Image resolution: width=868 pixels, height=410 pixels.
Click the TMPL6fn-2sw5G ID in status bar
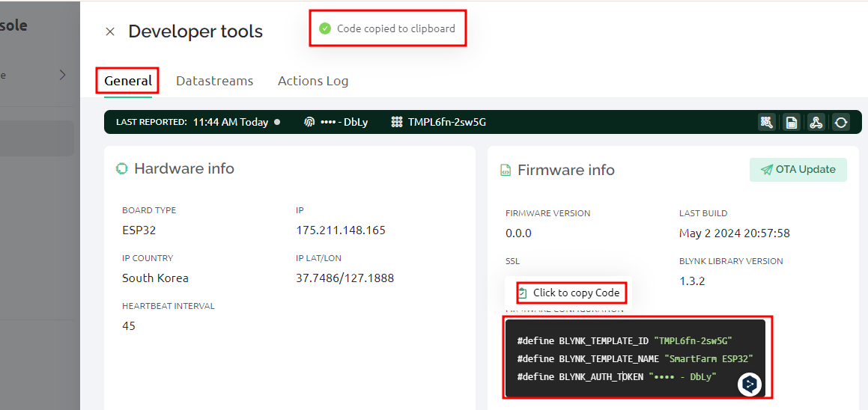pyautogui.click(x=447, y=122)
